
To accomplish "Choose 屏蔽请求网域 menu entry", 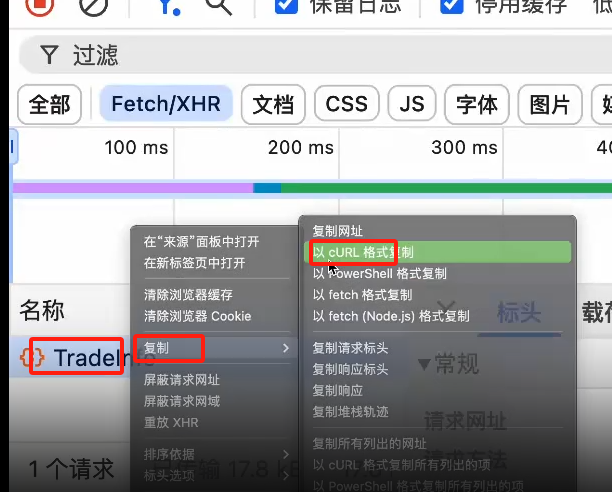I will coord(181,401).
